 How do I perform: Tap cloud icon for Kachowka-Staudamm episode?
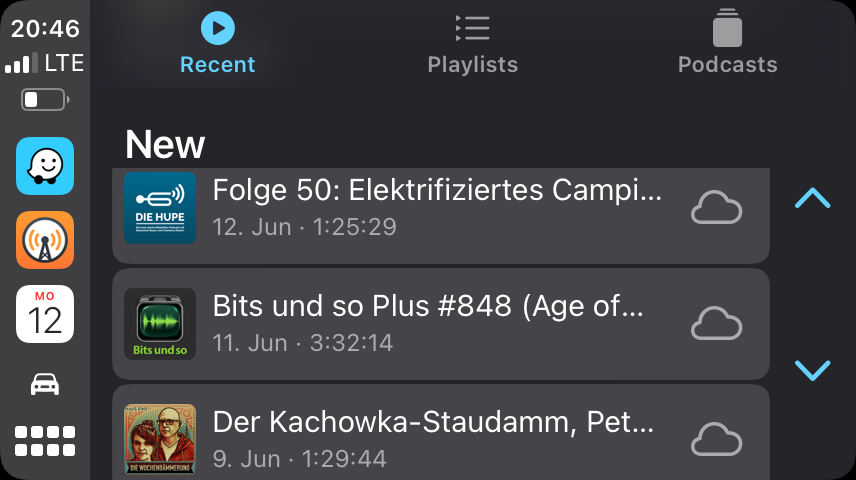pos(716,440)
